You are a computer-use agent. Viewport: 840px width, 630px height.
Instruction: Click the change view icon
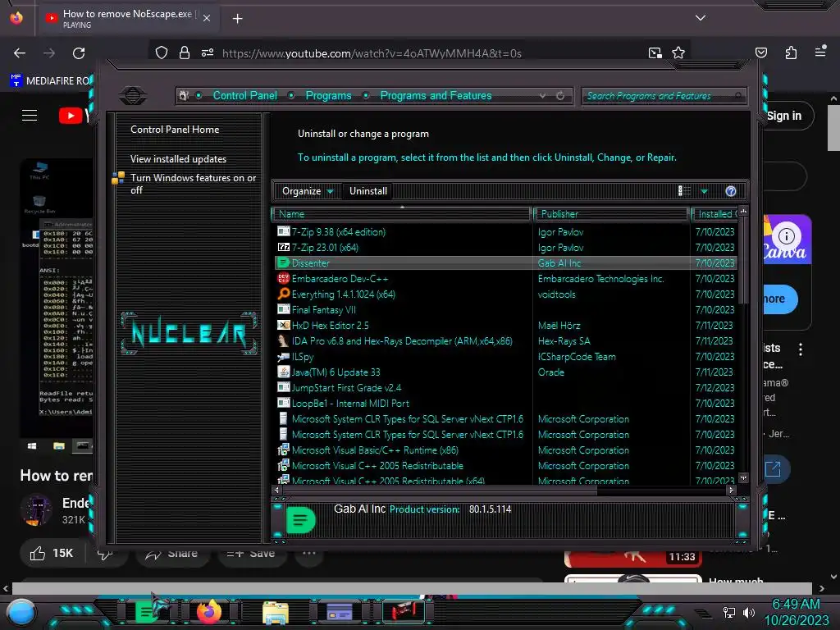[685, 191]
